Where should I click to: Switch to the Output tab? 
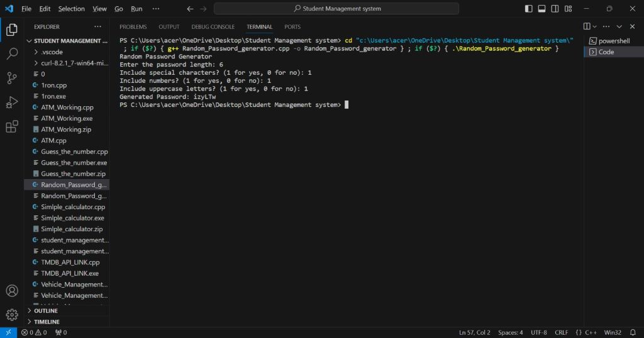169,26
